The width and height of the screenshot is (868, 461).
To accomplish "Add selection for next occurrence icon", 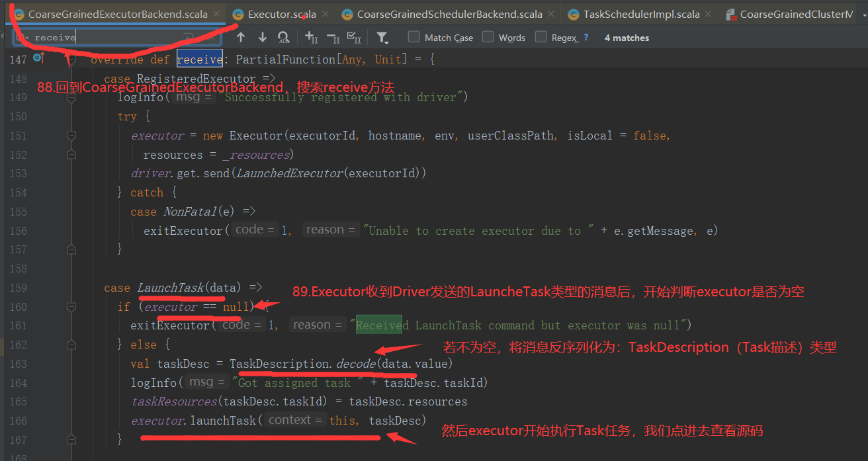I will coord(312,38).
